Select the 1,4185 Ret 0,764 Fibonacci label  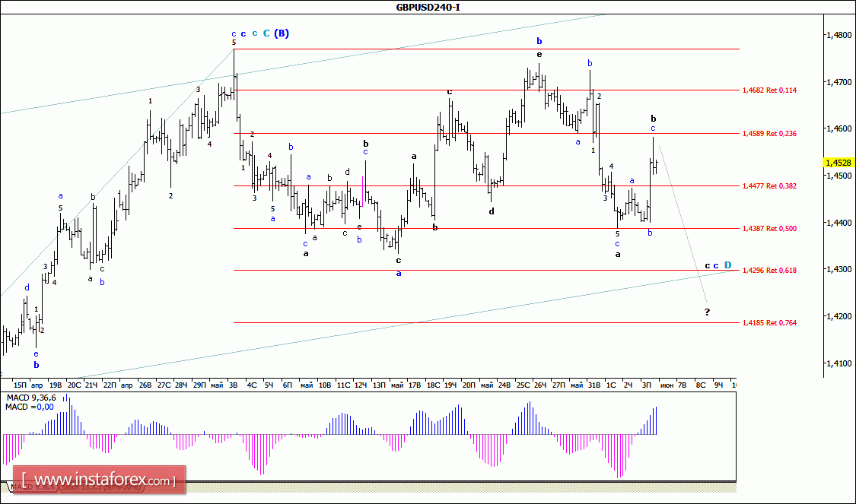point(768,323)
